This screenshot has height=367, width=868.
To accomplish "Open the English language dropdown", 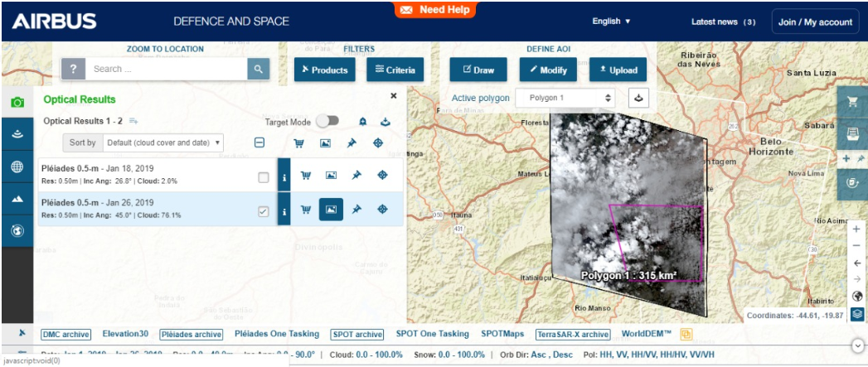I will [611, 22].
